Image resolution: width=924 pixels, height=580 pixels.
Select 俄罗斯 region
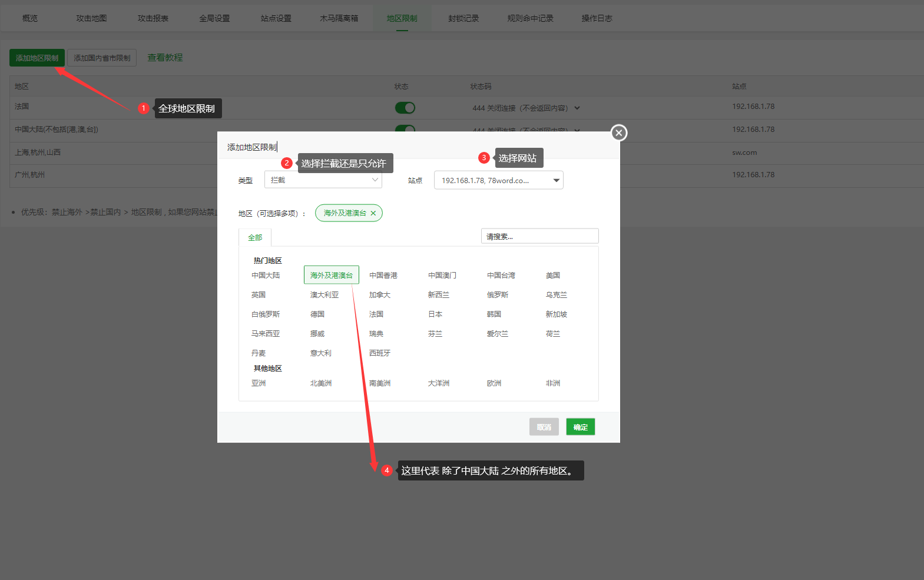click(498, 295)
